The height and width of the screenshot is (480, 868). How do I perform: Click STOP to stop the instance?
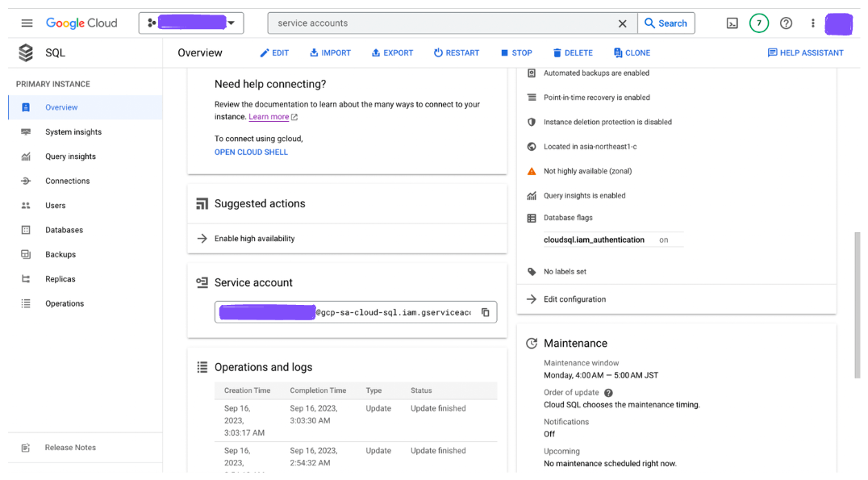(x=516, y=53)
